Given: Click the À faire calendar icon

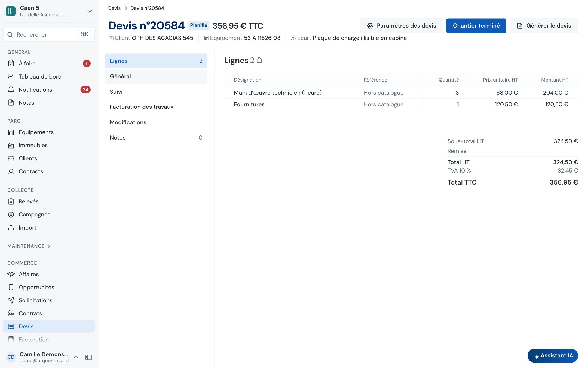Looking at the screenshot, I should pos(11,64).
